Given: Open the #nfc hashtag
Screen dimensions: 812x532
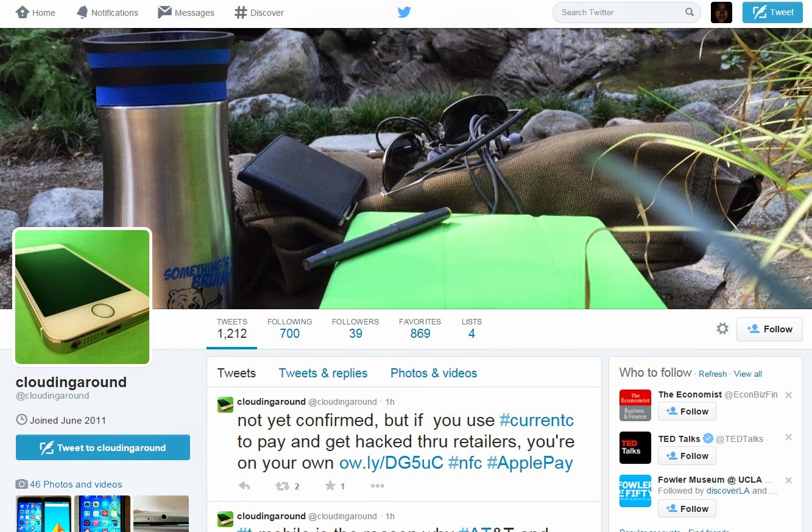Looking at the screenshot, I should (x=465, y=463).
